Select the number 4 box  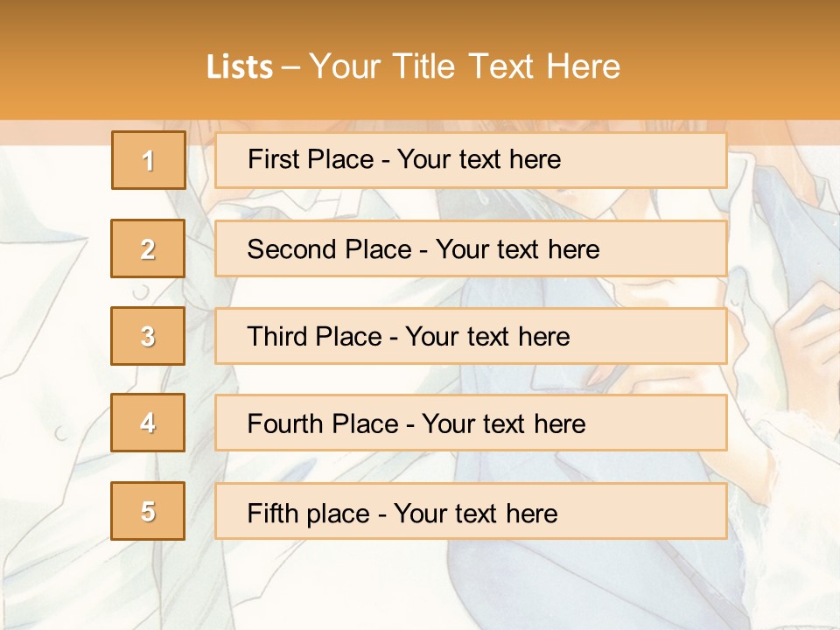point(148,423)
